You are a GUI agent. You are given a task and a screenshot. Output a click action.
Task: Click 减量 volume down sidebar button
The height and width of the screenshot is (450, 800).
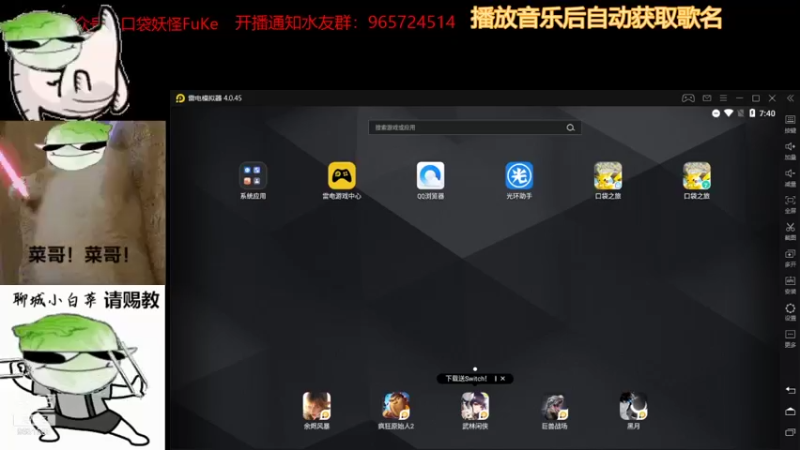click(790, 178)
